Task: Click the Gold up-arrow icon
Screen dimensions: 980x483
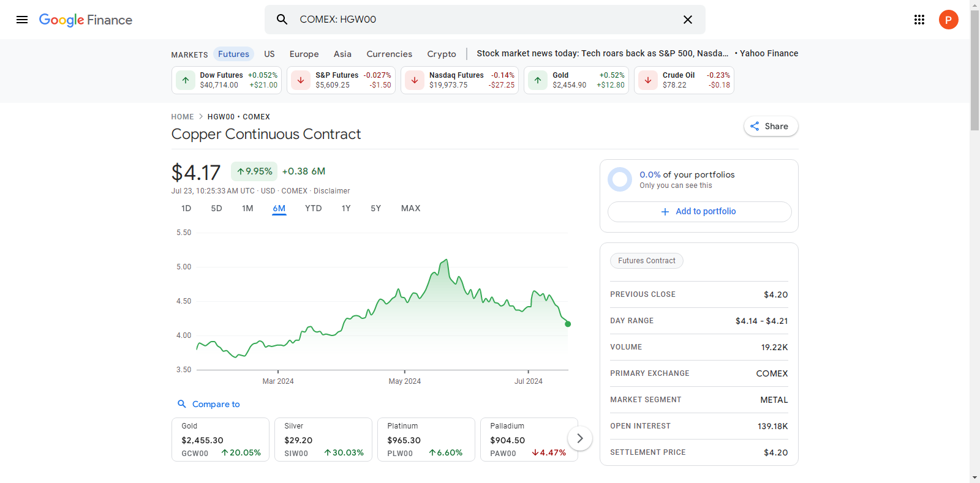Action: 538,80
